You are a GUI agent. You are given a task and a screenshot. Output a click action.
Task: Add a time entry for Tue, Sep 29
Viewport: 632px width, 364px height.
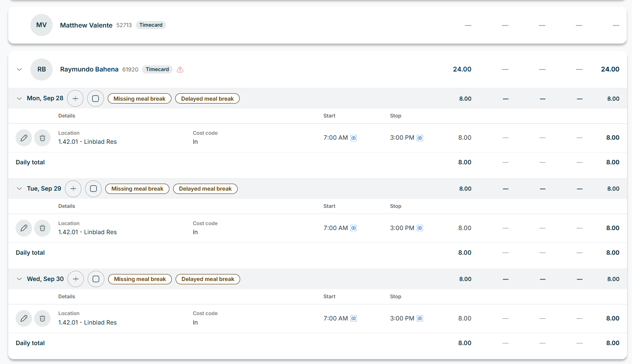[x=73, y=189]
